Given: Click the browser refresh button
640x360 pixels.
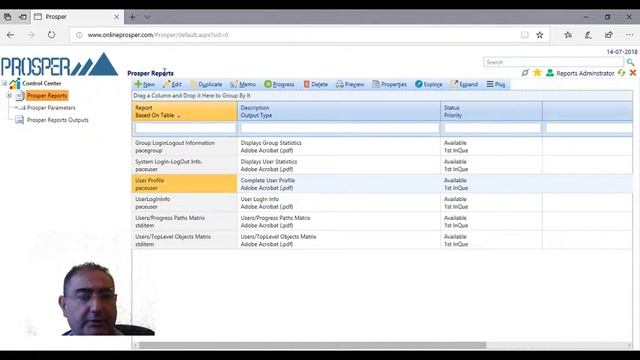Looking at the screenshot, I should pyautogui.click(x=51, y=35).
